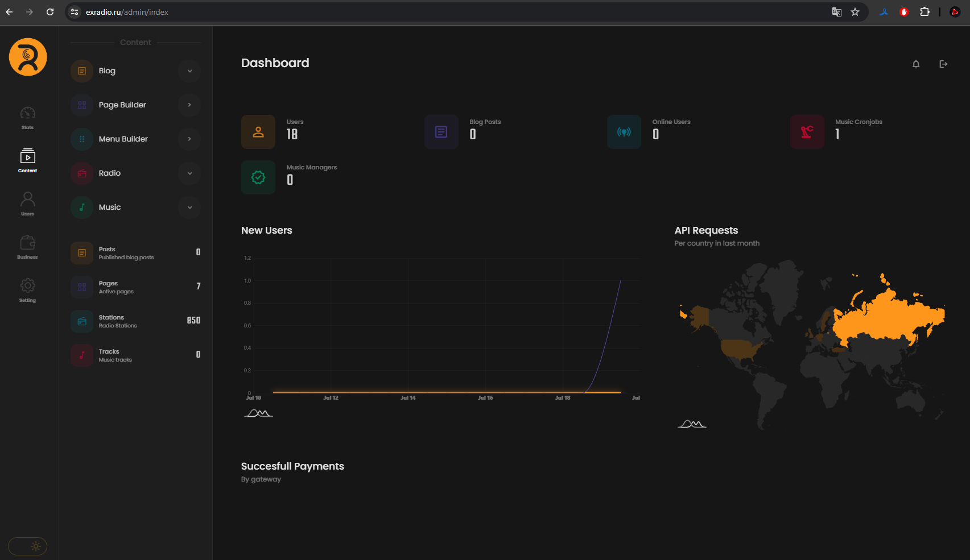970x560 pixels.
Task: Reload the browser page
Action: coord(50,12)
